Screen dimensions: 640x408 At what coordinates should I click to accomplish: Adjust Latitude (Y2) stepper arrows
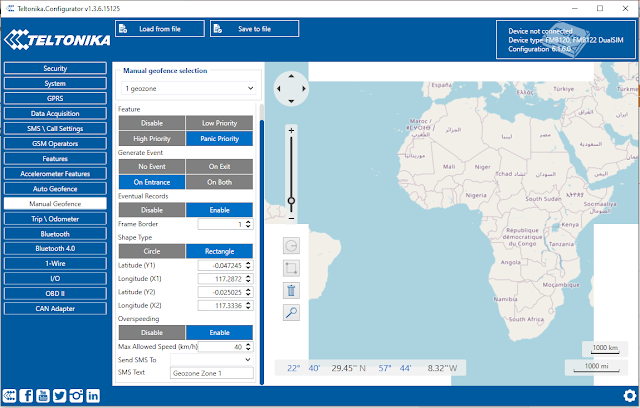(248, 292)
